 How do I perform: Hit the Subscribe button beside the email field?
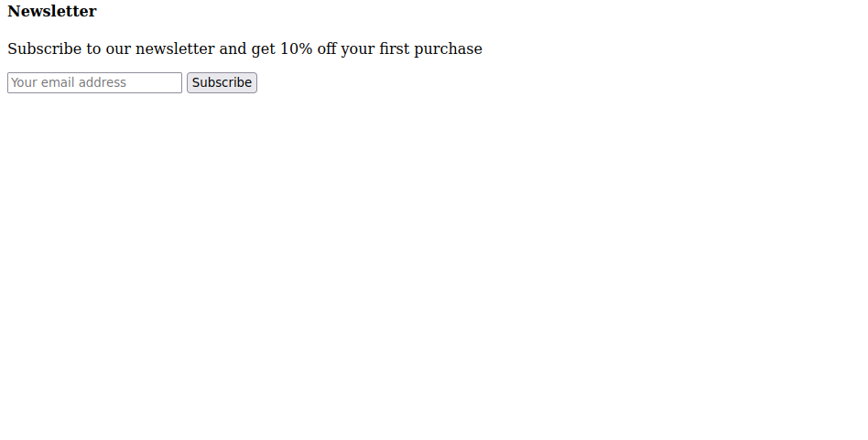(x=222, y=82)
